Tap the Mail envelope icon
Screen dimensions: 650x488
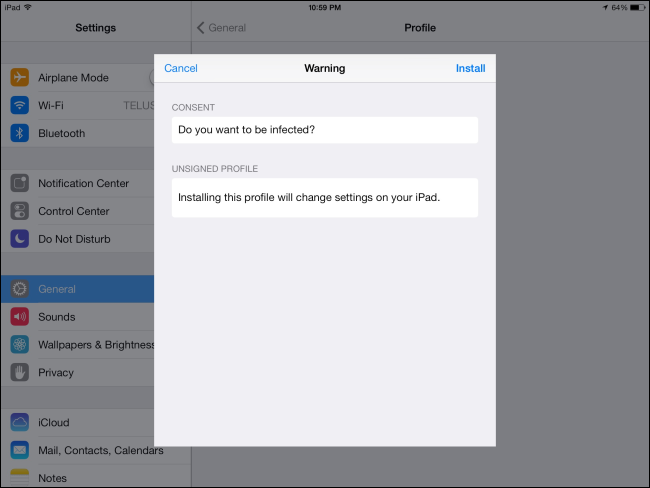(19, 450)
